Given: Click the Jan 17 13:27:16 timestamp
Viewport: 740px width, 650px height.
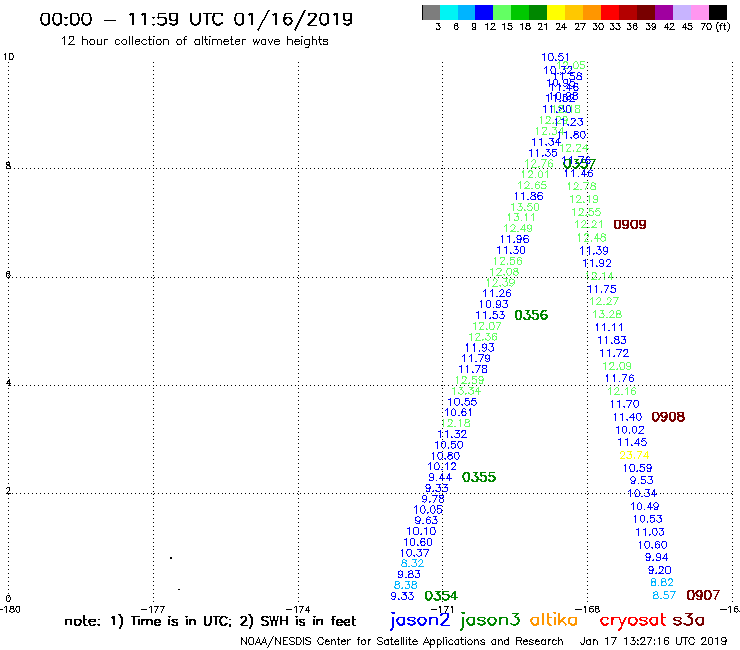Looking at the screenshot, I should (x=654, y=641).
